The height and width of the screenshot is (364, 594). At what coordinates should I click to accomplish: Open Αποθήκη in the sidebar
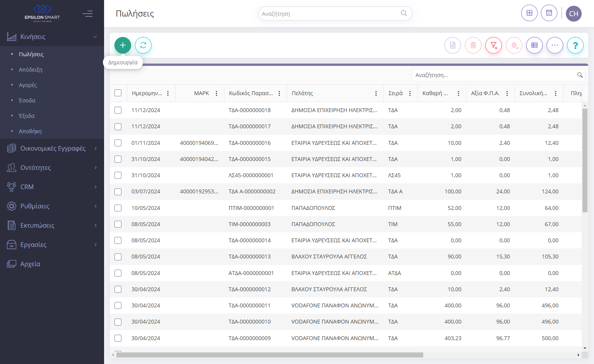(x=30, y=131)
